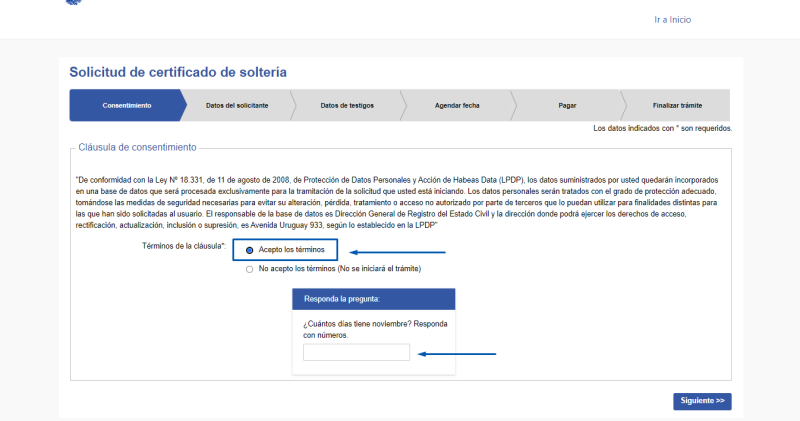
Task: Jump to the Pagar step
Action: [567, 105]
